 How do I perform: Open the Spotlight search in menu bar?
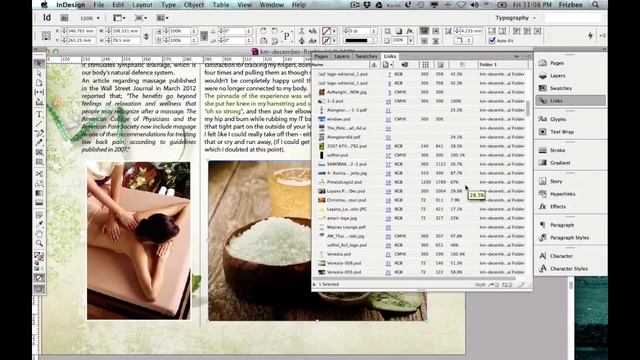[x=596, y=5]
